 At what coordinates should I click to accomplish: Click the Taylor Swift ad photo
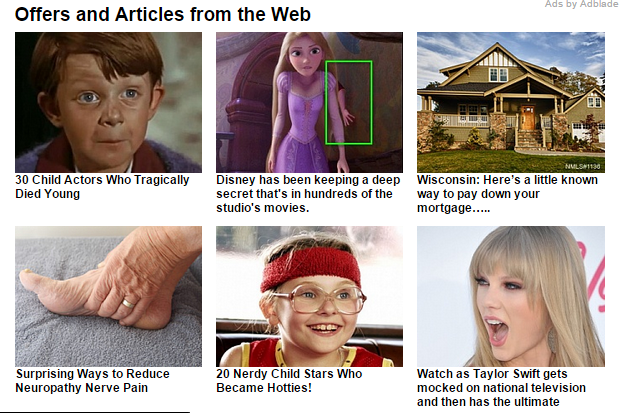(511, 296)
